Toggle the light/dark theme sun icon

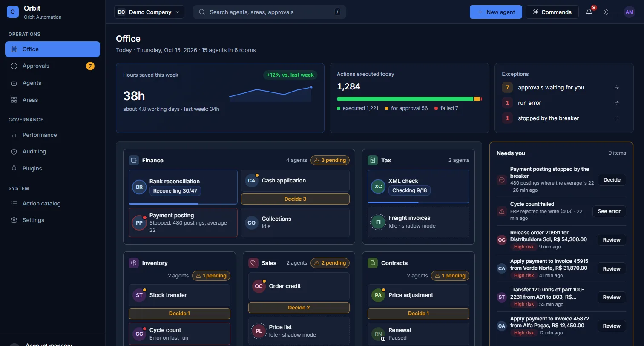[606, 12]
